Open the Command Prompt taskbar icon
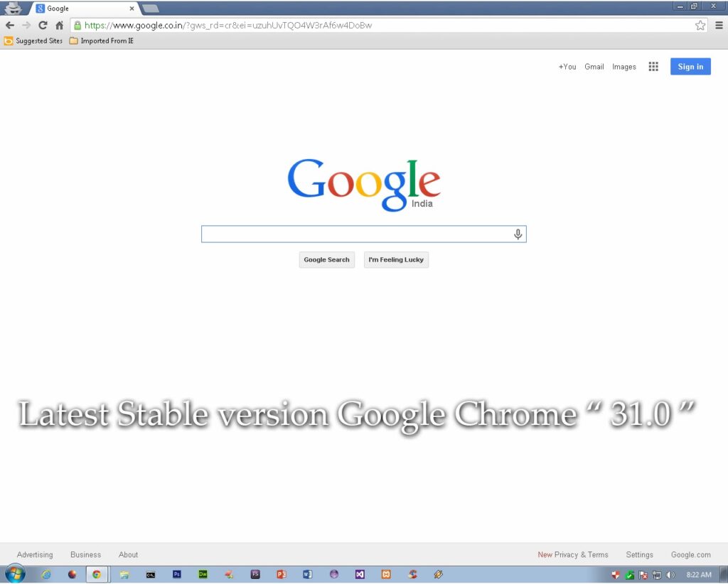 coord(151,575)
